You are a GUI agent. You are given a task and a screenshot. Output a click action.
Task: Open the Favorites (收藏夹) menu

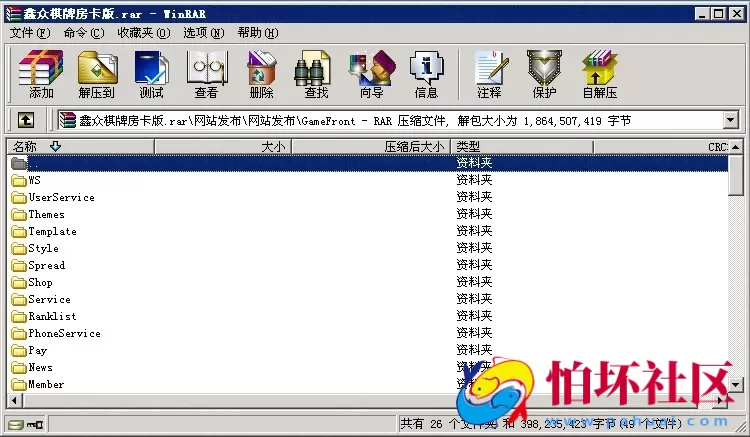143,33
